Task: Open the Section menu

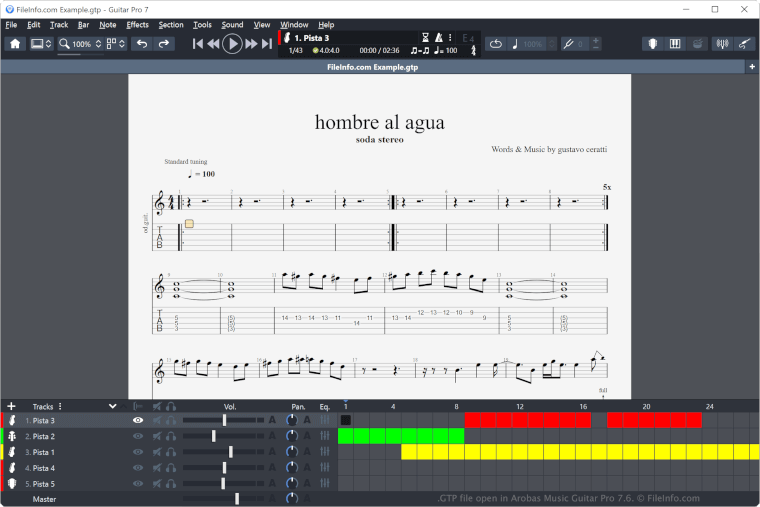Action: tap(171, 24)
